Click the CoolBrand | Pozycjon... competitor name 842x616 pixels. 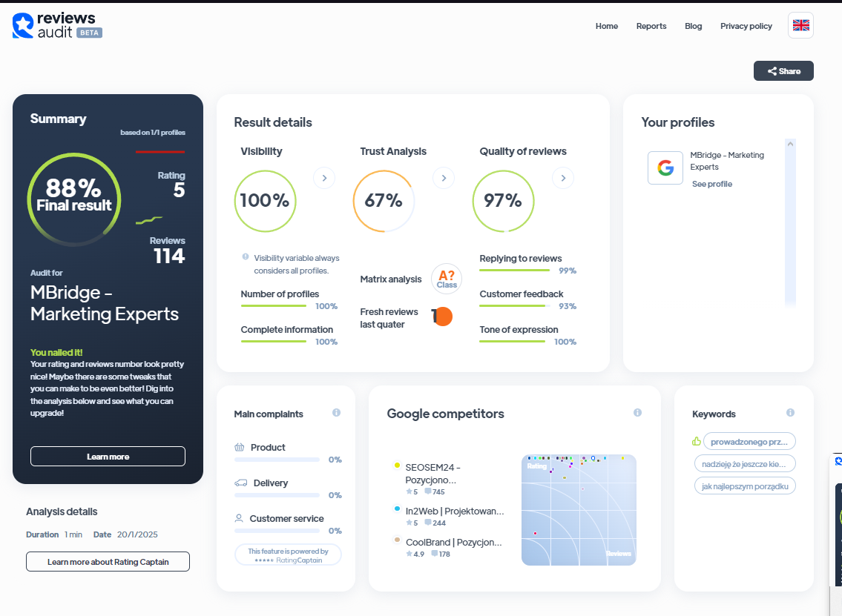pyautogui.click(x=454, y=543)
